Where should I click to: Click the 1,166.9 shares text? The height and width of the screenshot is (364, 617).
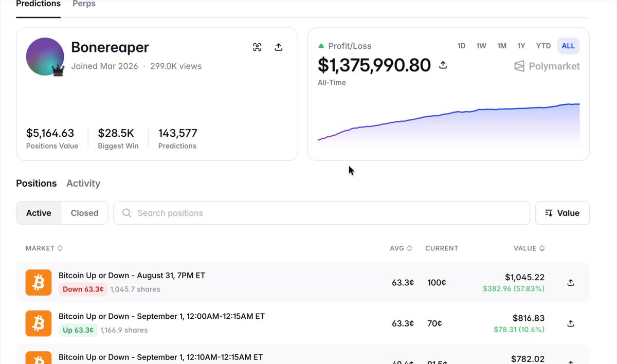tap(124, 330)
